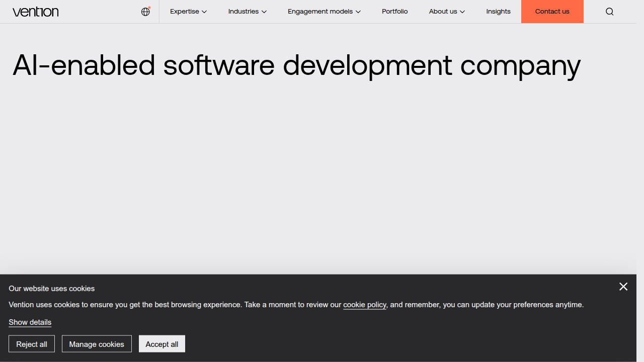
Task: Expand the Industries dropdown menu
Action: (x=247, y=12)
